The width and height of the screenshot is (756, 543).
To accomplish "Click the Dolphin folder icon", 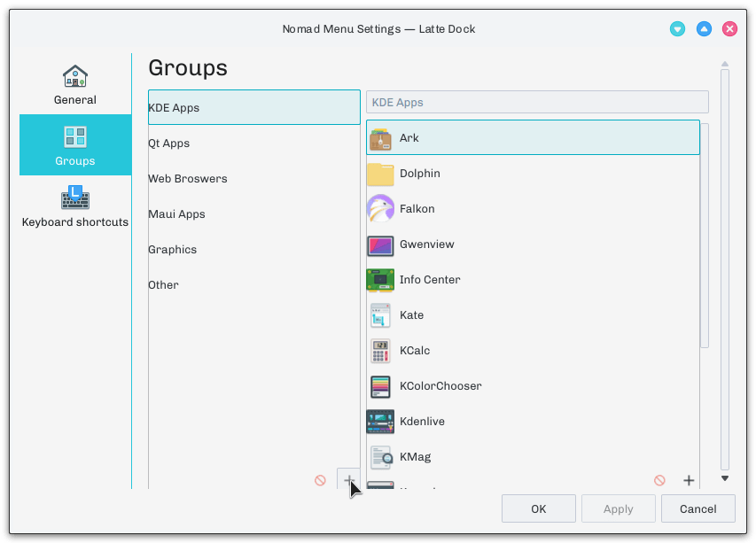I will pyautogui.click(x=380, y=174).
